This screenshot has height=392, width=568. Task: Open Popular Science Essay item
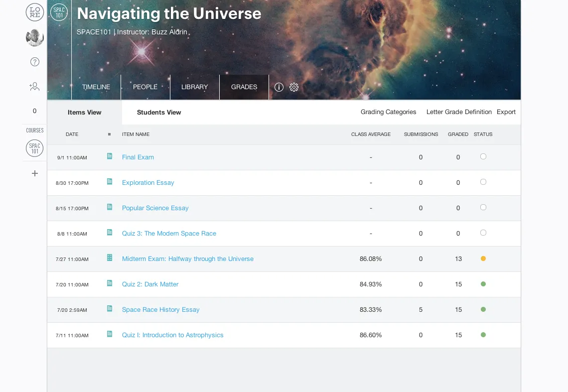155,208
